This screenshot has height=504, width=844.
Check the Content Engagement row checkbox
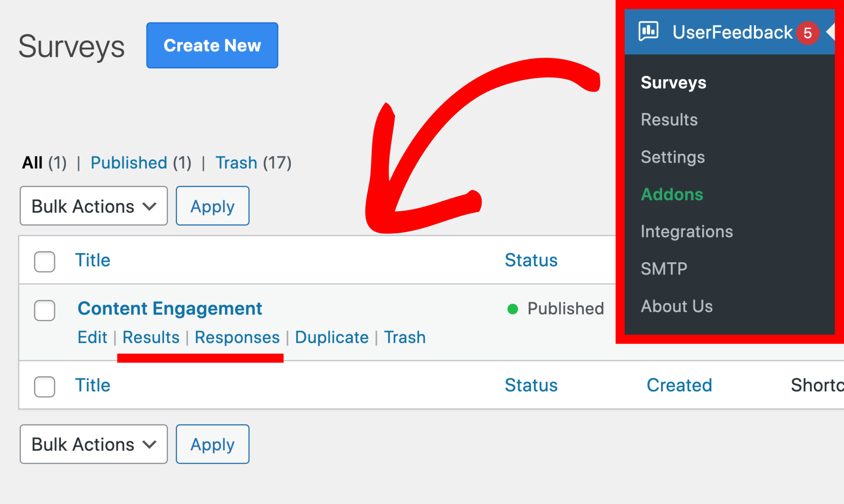45,310
